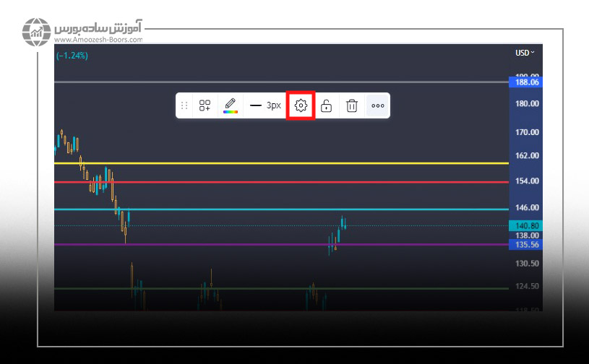Delete the drawing with the trash icon

pos(352,105)
